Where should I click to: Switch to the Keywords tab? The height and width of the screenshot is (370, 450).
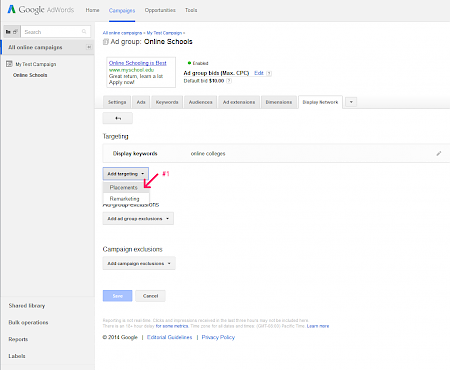coord(167,102)
